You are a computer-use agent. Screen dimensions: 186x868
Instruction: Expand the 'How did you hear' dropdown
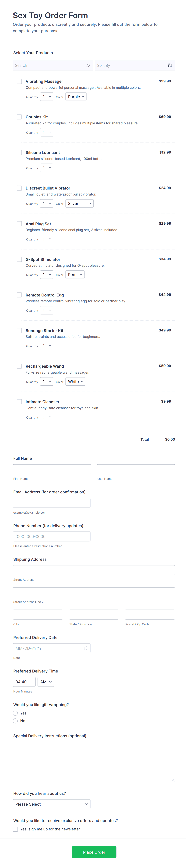tap(52, 804)
